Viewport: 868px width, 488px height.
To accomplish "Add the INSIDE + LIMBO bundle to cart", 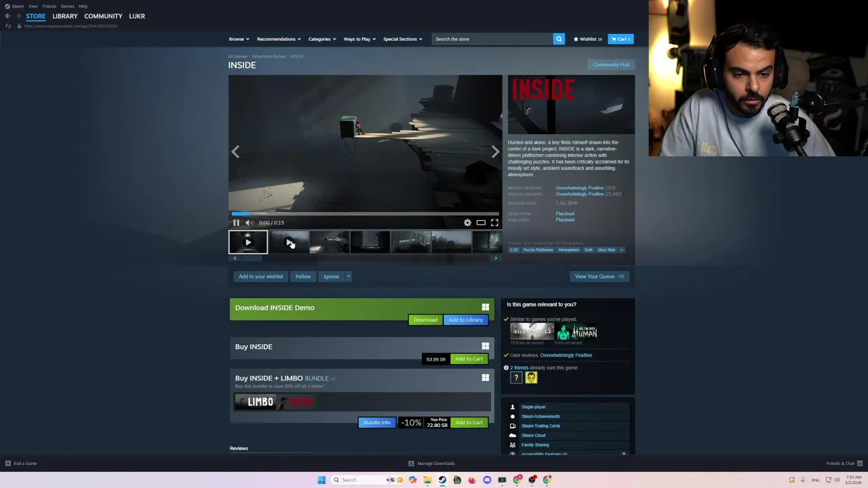I will pos(469,422).
